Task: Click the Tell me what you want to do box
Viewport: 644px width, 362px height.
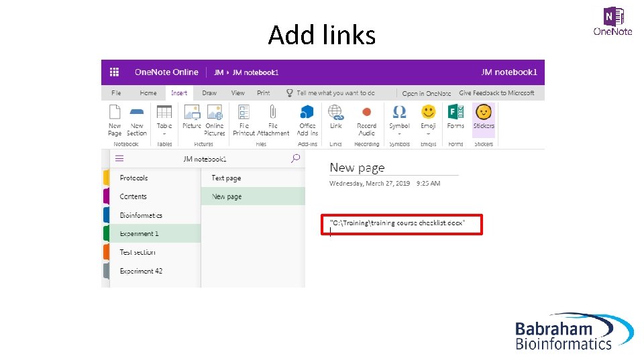Action: click(331, 93)
